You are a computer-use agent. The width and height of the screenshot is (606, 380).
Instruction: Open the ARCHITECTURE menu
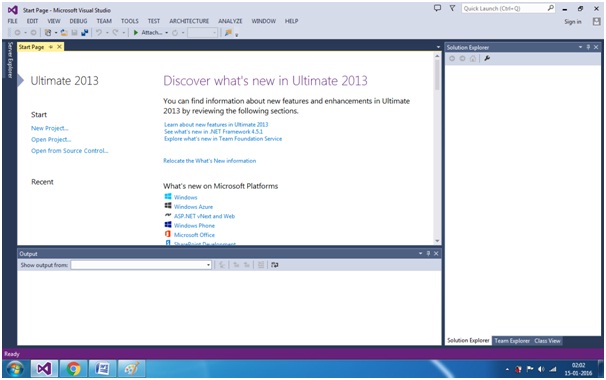[189, 21]
